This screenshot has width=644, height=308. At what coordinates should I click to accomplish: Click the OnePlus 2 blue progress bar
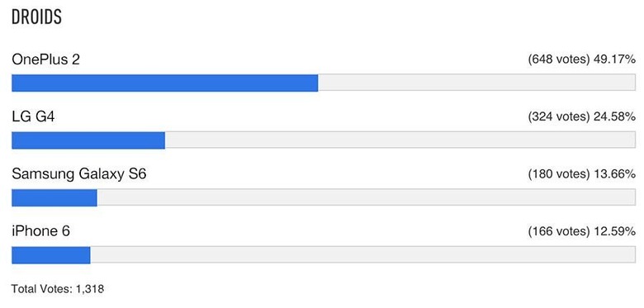coord(164,83)
